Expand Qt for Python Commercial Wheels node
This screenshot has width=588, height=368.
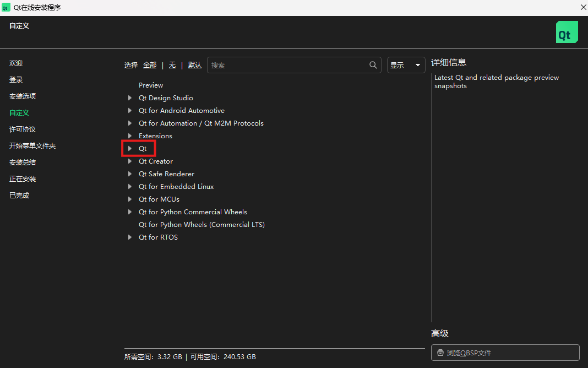(x=130, y=212)
